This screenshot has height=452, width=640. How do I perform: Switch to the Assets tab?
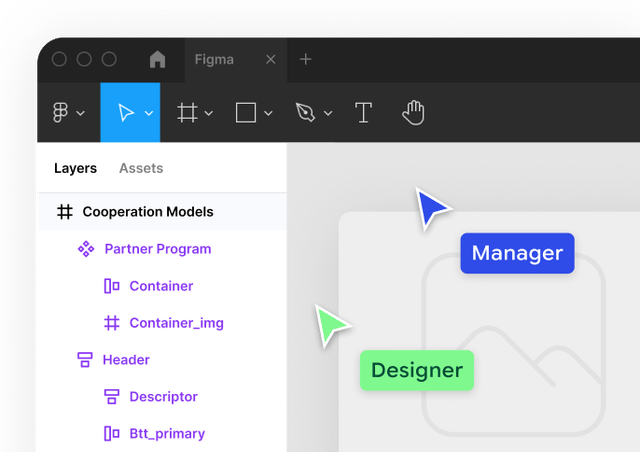(141, 168)
